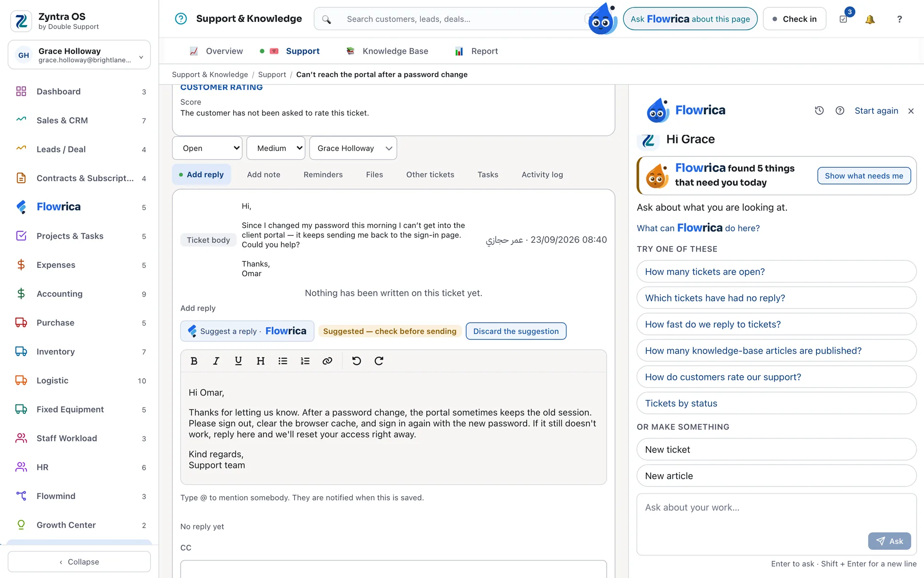Click Suggest a reply Flowrica button
Screen dimensions: 924x578
tap(247, 331)
